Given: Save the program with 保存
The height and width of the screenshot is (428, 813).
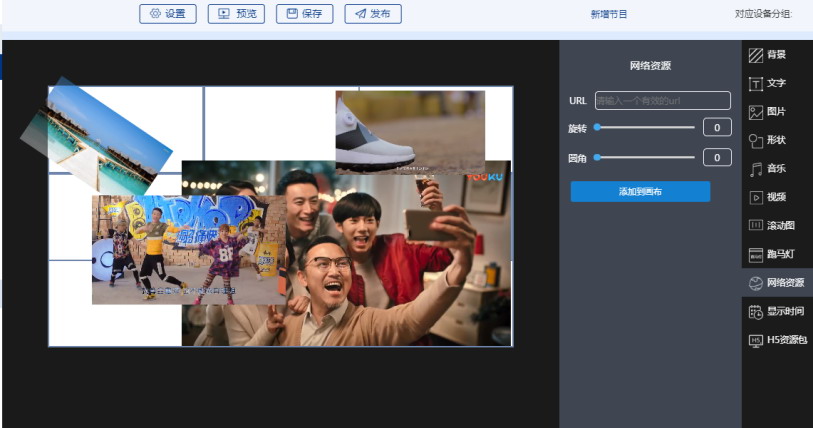Looking at the screenshot, I should [x=305, y=14].
